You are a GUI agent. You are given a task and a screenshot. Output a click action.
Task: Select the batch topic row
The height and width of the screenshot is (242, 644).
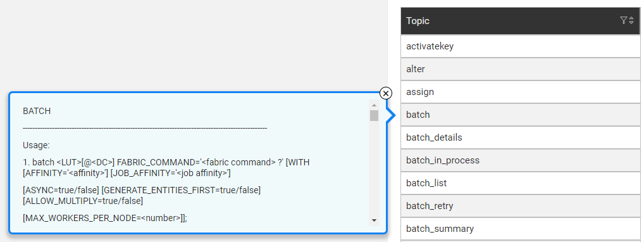521,115
